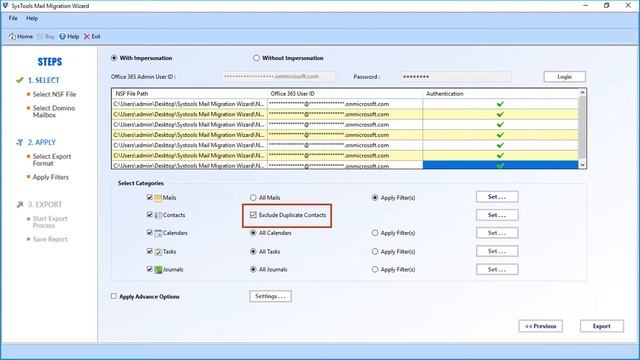Click the green checkmark beside 1. SELECT
This screenshot has height=360, width=640.
pos(20,80)
